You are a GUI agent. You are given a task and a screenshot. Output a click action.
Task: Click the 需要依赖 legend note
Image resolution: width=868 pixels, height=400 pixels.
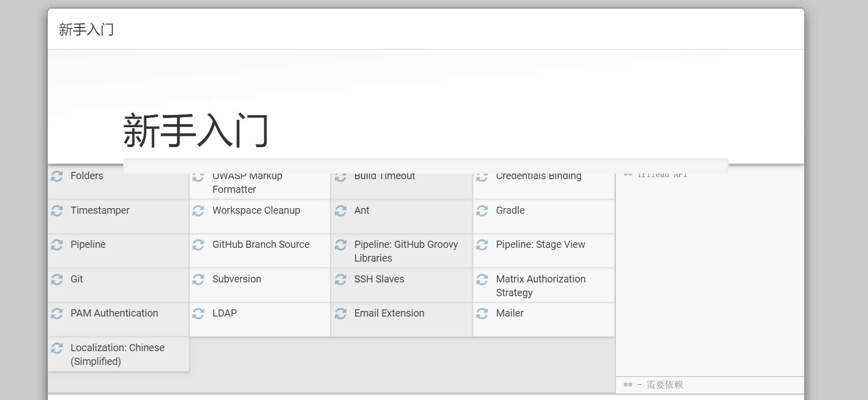(653, 385)
